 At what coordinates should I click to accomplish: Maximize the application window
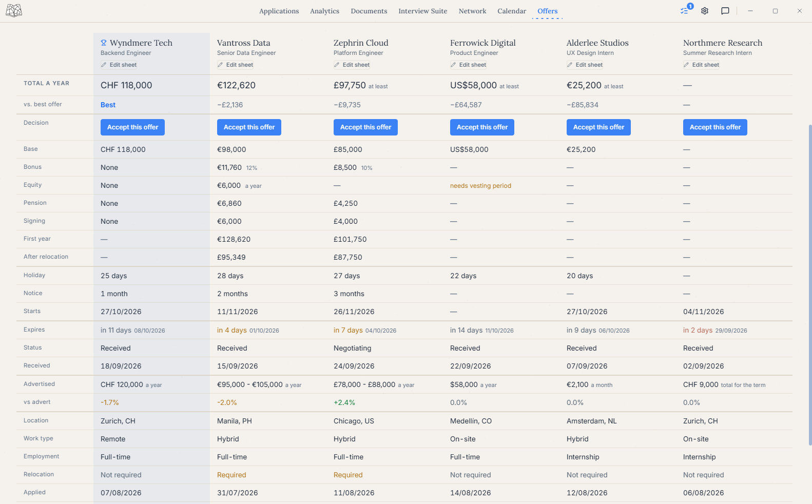pyautogui.click(x=775, y=11)
